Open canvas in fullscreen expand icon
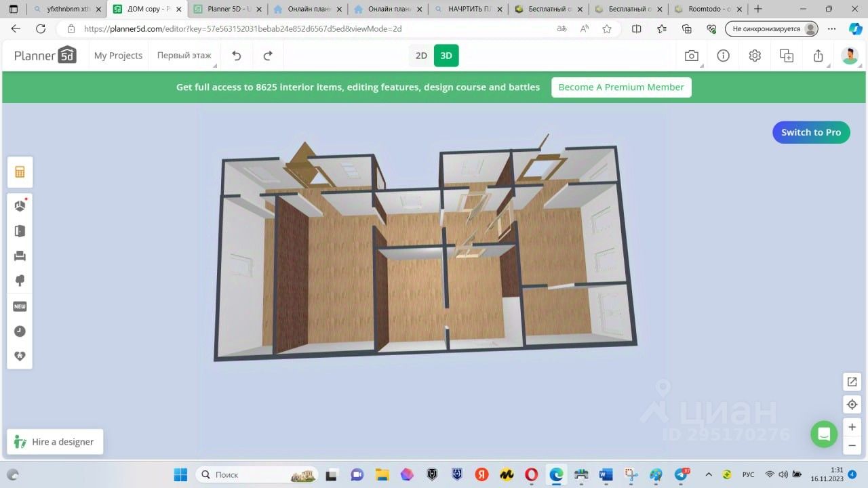Viewport: 868px width, 488px height. pos(852,382)
